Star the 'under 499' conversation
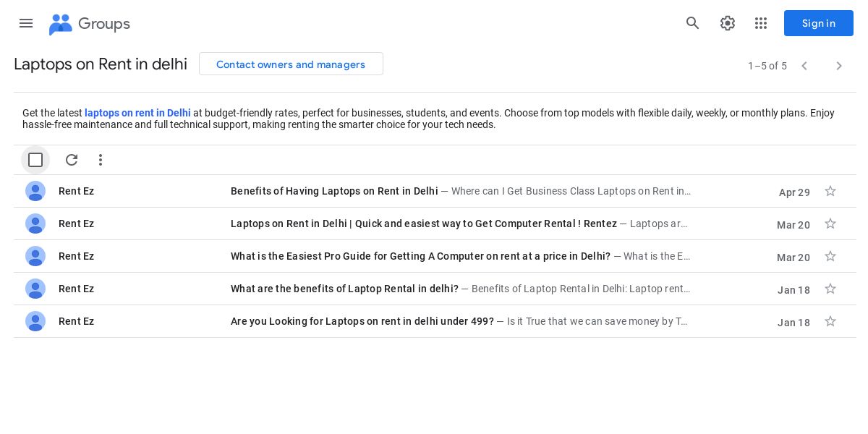The height and width of the screenshot is (434, 868). point(830,321)
